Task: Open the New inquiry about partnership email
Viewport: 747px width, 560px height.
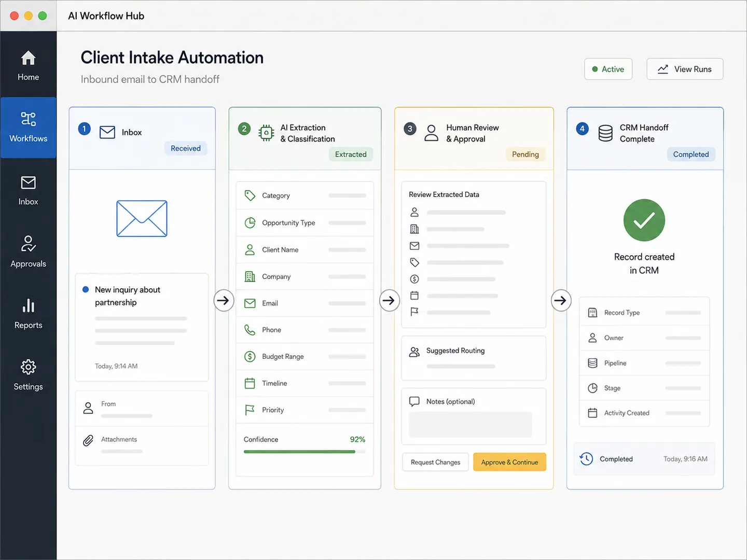Action: pos(142,327)
